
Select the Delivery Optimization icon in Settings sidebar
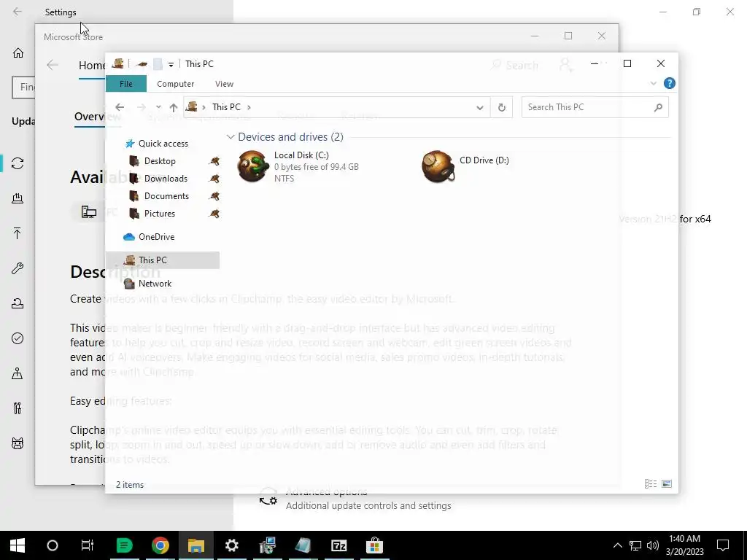(x=18, y=198)
